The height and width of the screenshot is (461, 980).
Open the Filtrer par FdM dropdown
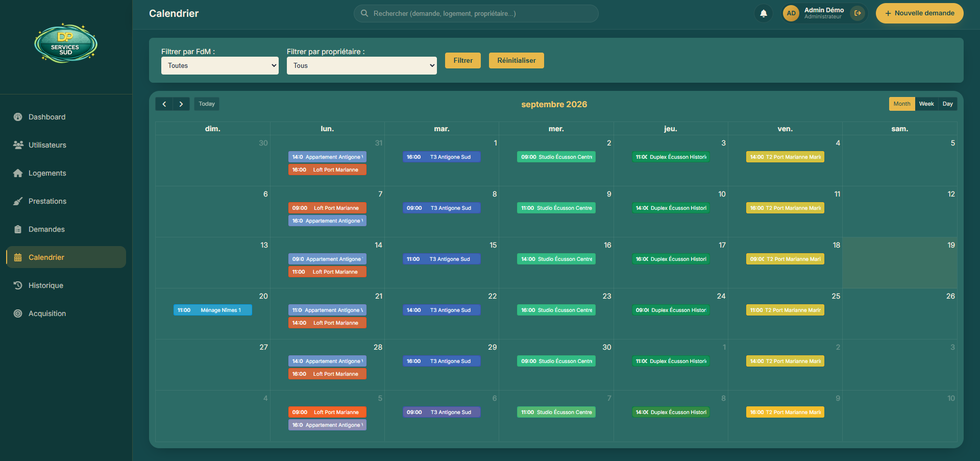[x=220, y=65]
